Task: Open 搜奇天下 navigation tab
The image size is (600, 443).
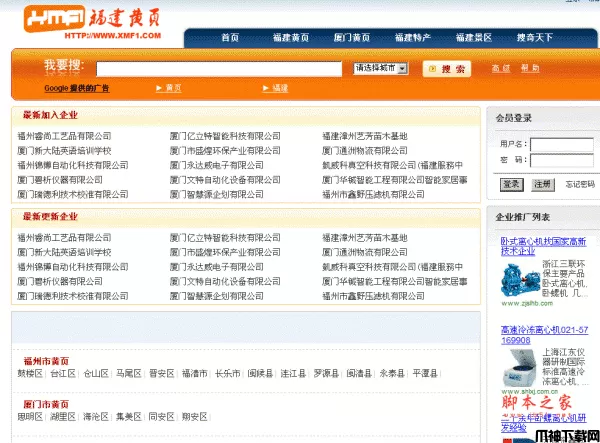Action: pyautogui.click(x=535, y=37)
